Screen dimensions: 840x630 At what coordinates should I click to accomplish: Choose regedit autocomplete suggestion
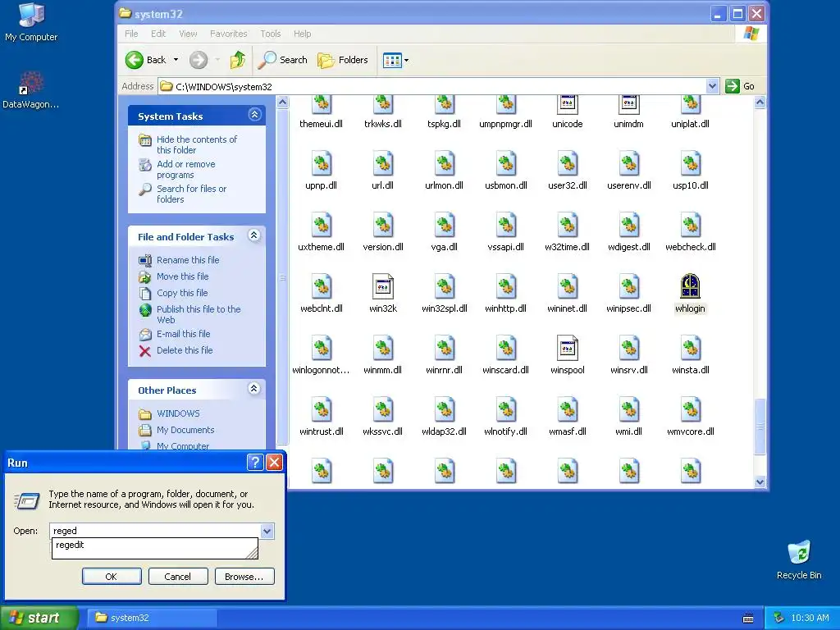[154, 545]
